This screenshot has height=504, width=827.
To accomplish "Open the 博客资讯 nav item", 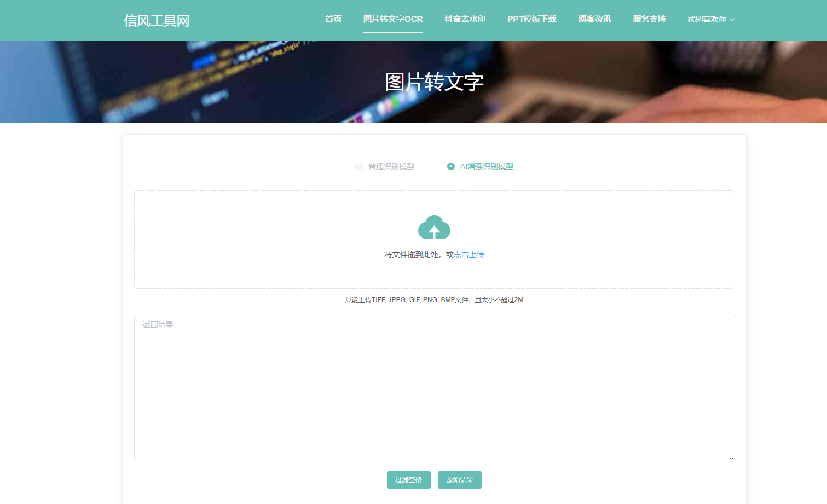I will click(595, 19).
